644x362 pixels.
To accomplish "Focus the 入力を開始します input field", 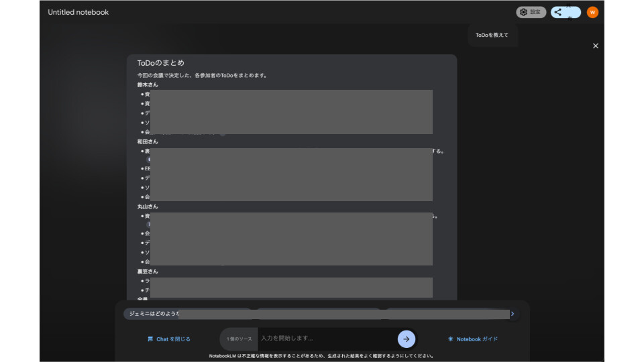I will coord(327,338).
